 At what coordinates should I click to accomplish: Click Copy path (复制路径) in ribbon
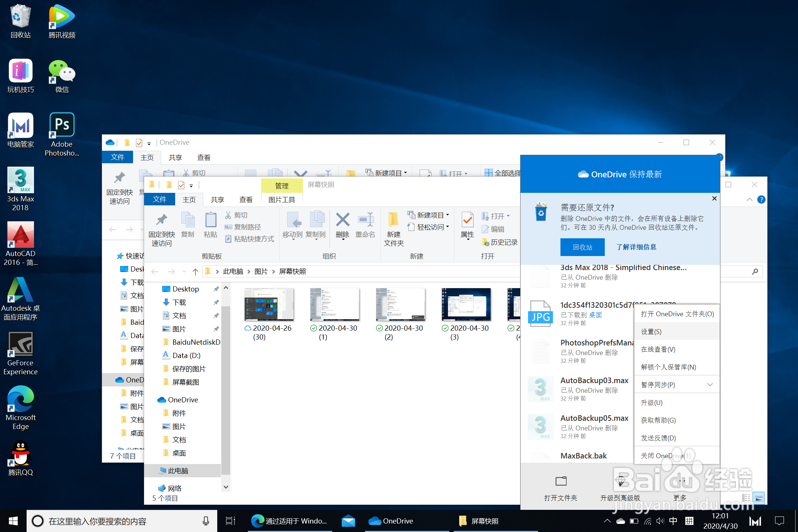(x=243, y=227)
